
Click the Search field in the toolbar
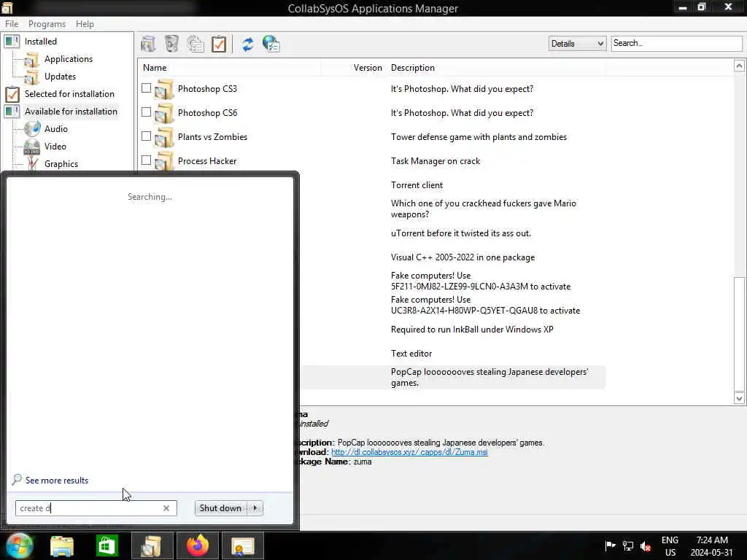point(676,43)
